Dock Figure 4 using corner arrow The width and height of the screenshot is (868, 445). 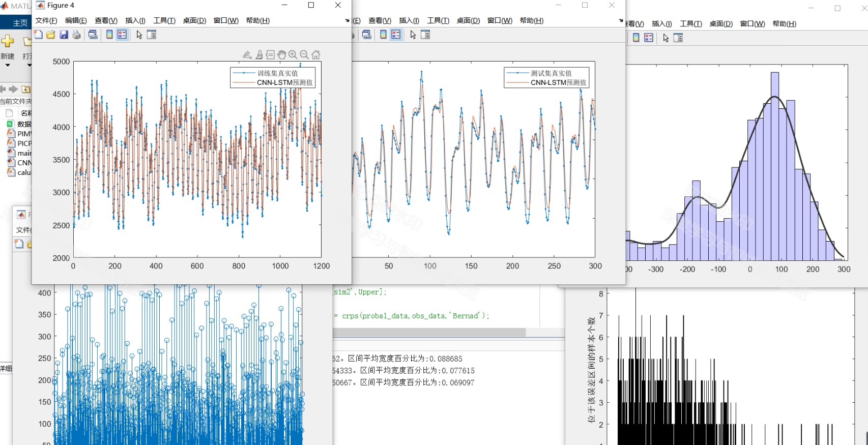click(x=347, y=20)
